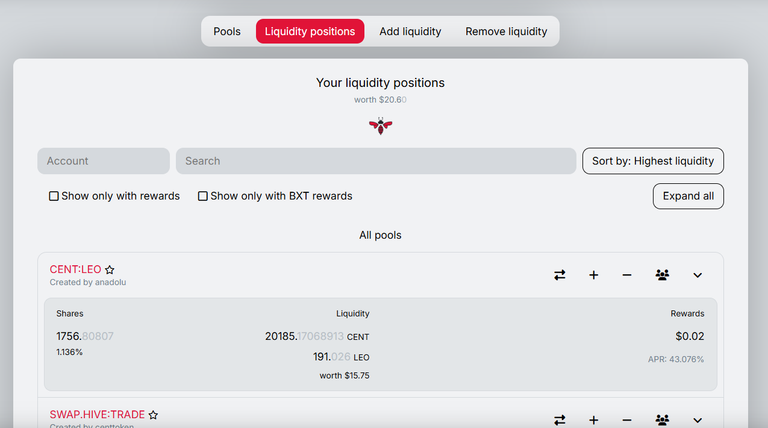View SWAP.HIVE:TRADE providers people icon
This screenshot has height=428, width=768.
[x=662, y=420]
